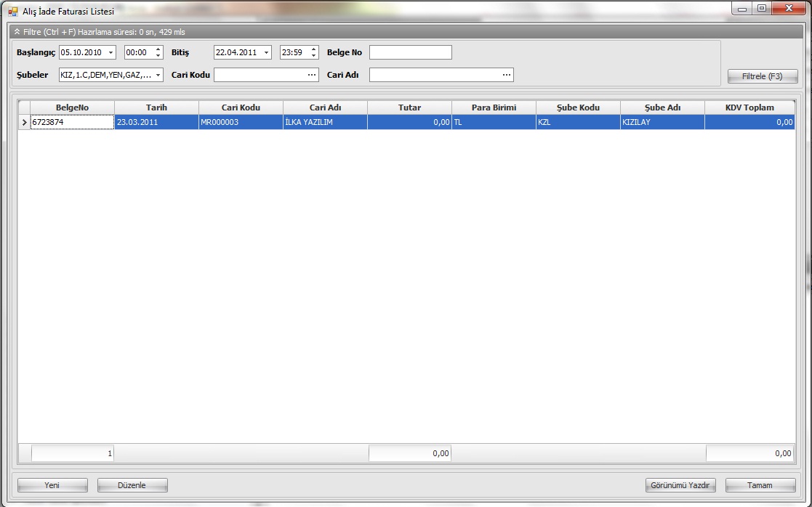The image size is (812, 507).
Task: Select the TL currency cell
Action: (x=494, y=122)
